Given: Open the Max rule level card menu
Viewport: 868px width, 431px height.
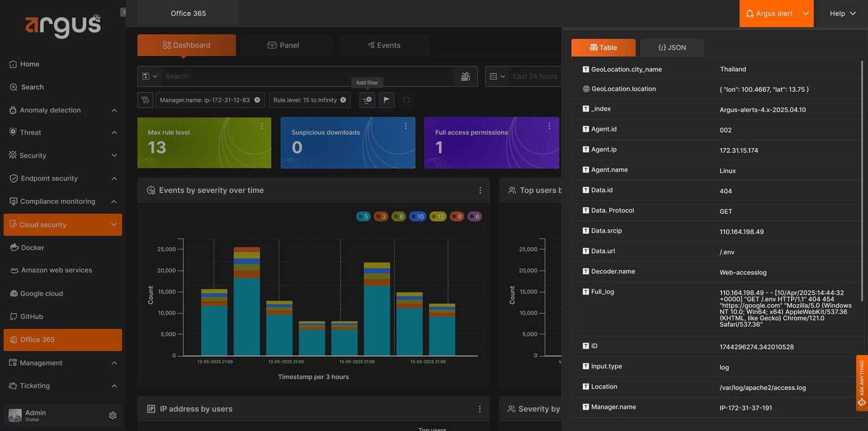Looking at the screenshot, I should [x=262, y=126].
